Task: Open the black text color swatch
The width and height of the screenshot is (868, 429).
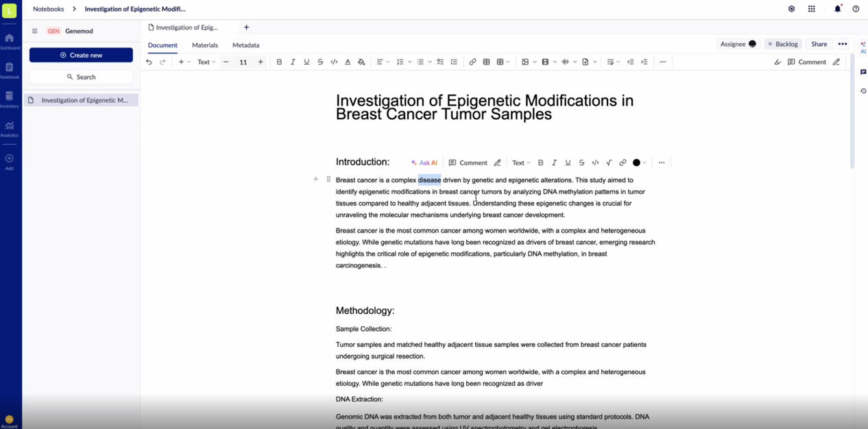Action: pyautogui.click(x=637, y=163)
